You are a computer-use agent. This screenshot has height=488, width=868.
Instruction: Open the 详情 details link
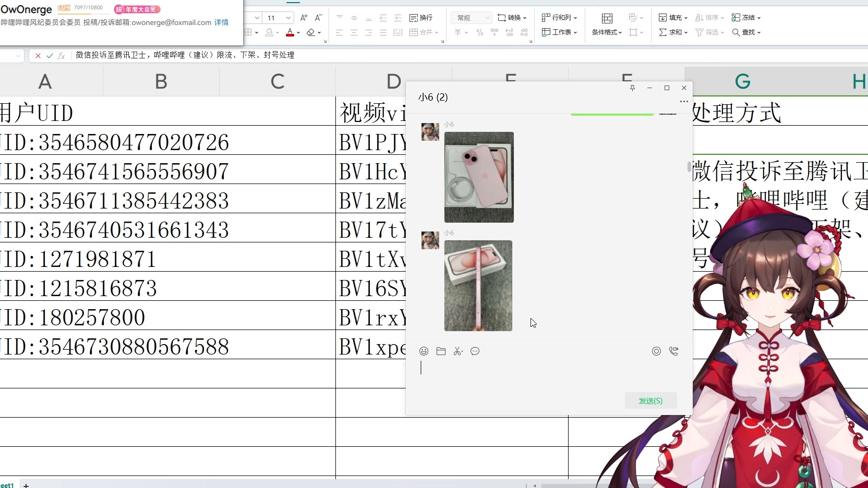221,22
